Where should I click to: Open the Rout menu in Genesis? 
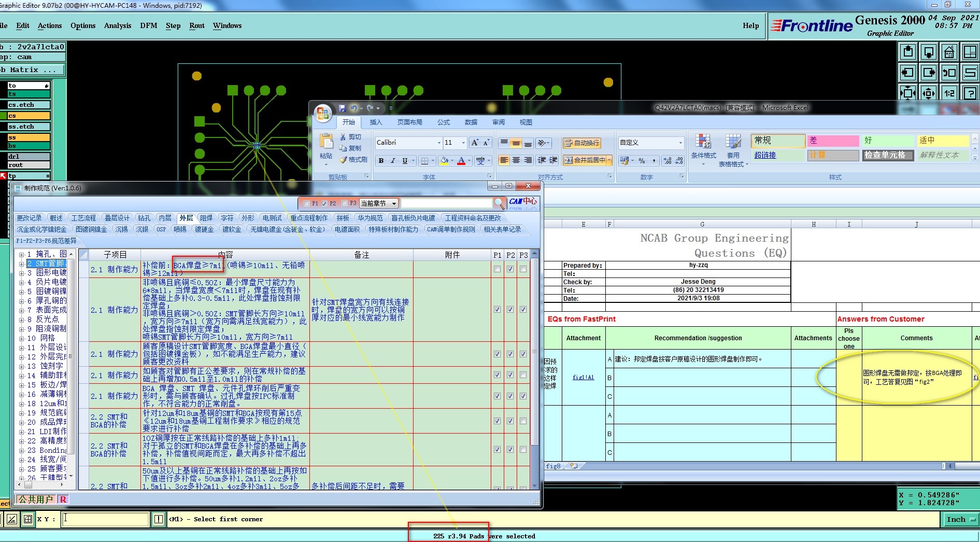point(197,25)
